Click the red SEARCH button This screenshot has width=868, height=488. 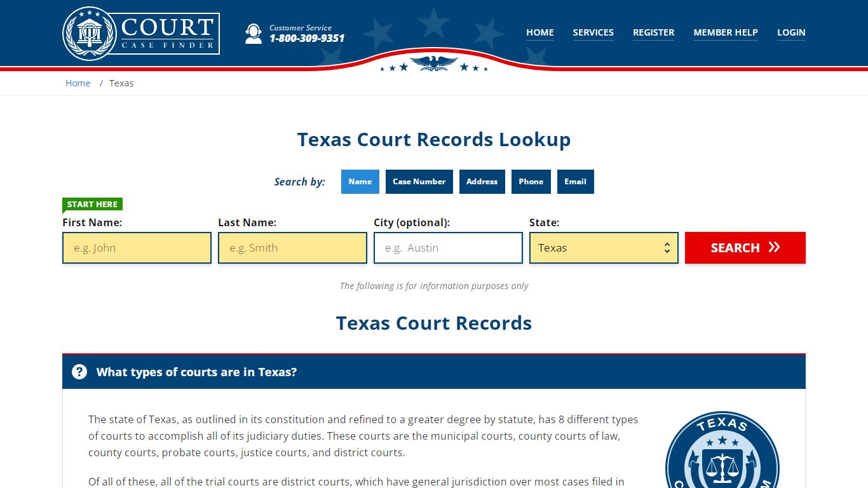745,248
